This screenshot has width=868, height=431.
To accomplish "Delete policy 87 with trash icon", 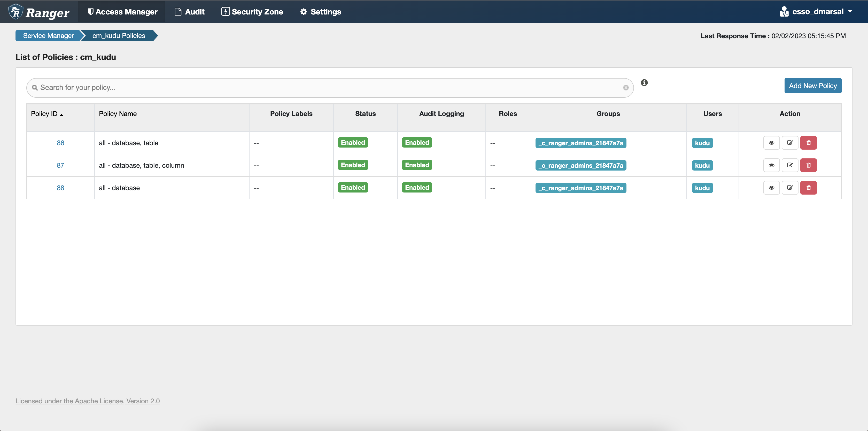I will pos(808,165).
